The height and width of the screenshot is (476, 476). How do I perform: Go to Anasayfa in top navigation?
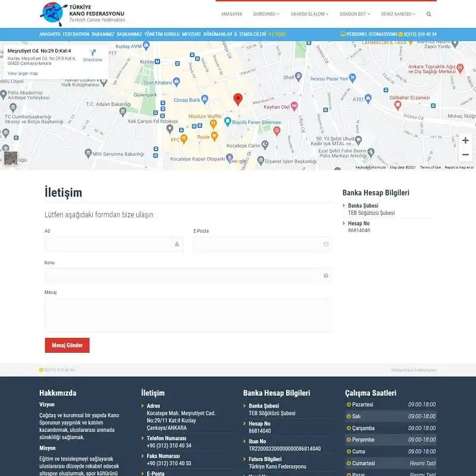(x=231, y=14)
